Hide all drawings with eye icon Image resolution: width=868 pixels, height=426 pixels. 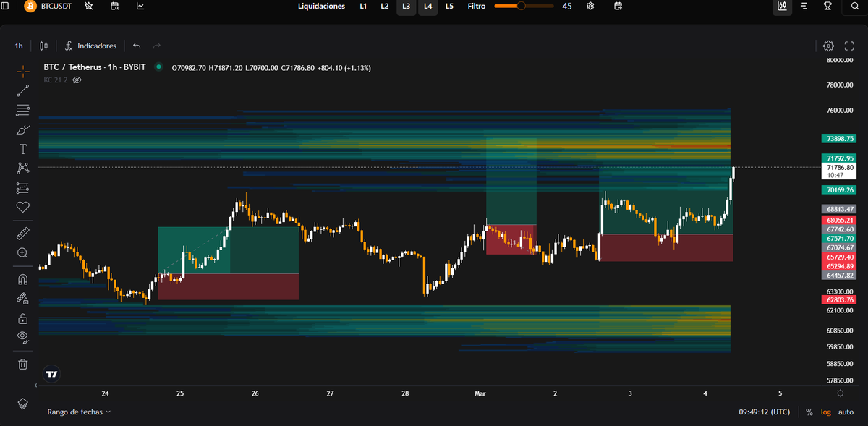pos(23,337)
